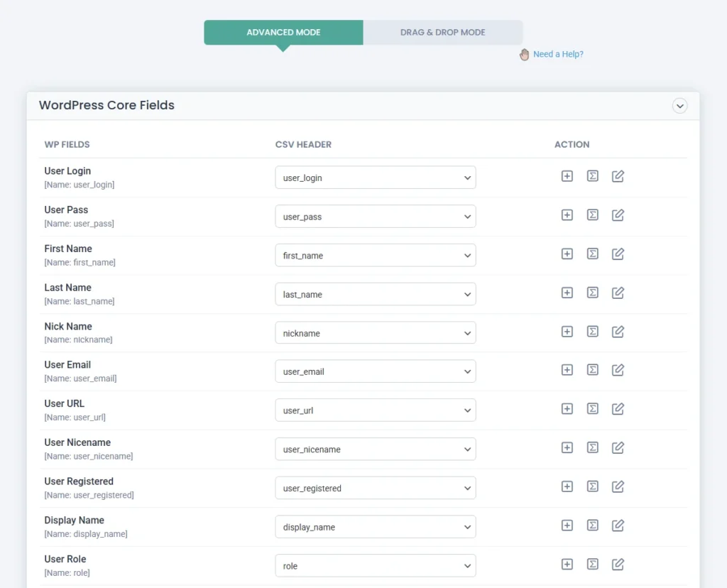Viewport: 727px width, 588px height.
Task: Collapse the WordPress Core Fields section
Action: [679, 106]
